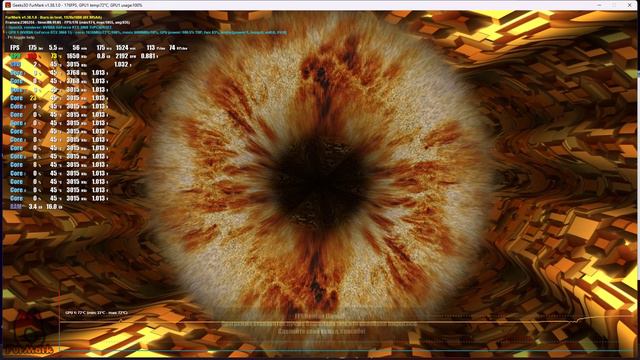Click the total RAM value 16.0
Viewport: 640px width, 360px height.
pyautogui.click(x=52, y=207)
